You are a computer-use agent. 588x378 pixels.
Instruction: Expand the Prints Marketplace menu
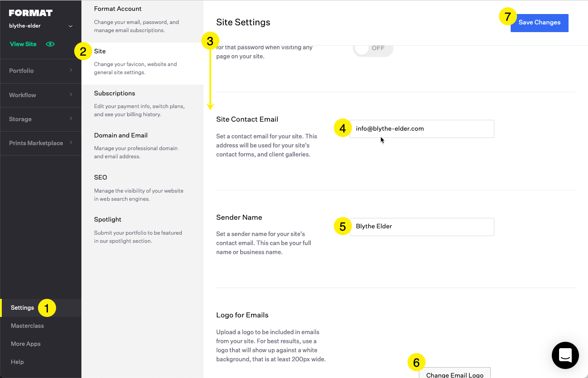[41, 143]
